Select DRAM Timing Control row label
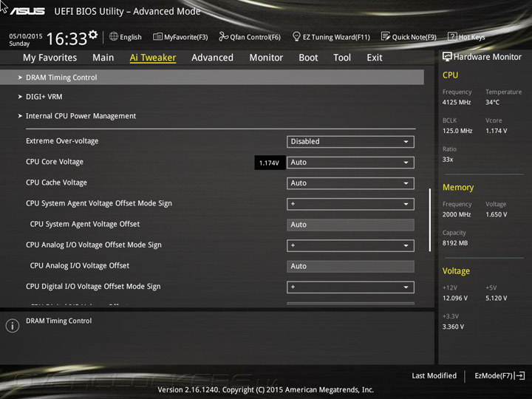The image size is (532, 399). (x=61, y=78)
